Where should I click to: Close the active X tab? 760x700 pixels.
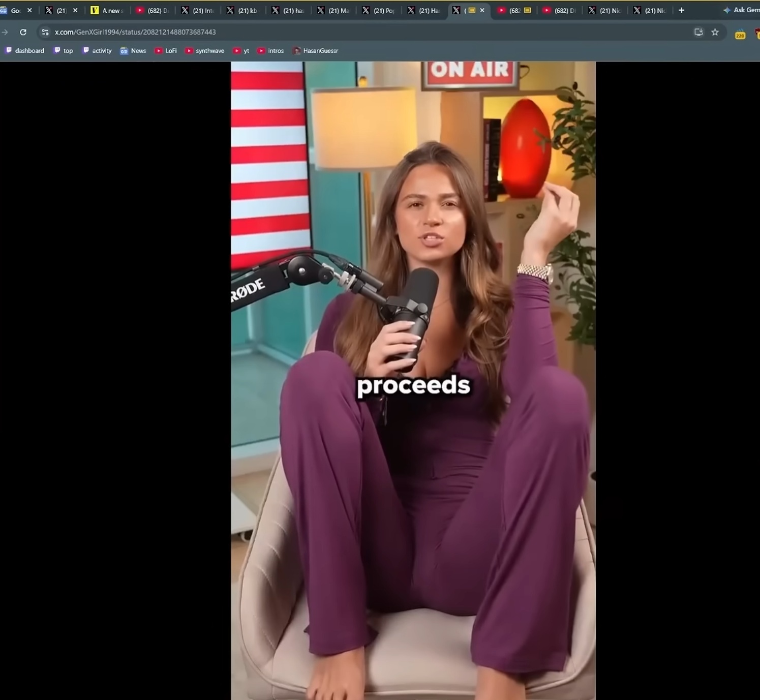click(482, 10)
